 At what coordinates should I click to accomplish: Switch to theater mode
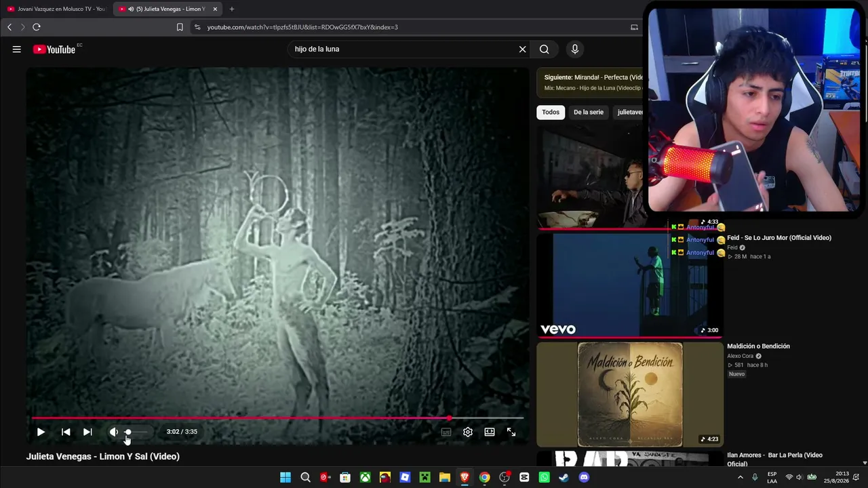[x=490, y=432]
